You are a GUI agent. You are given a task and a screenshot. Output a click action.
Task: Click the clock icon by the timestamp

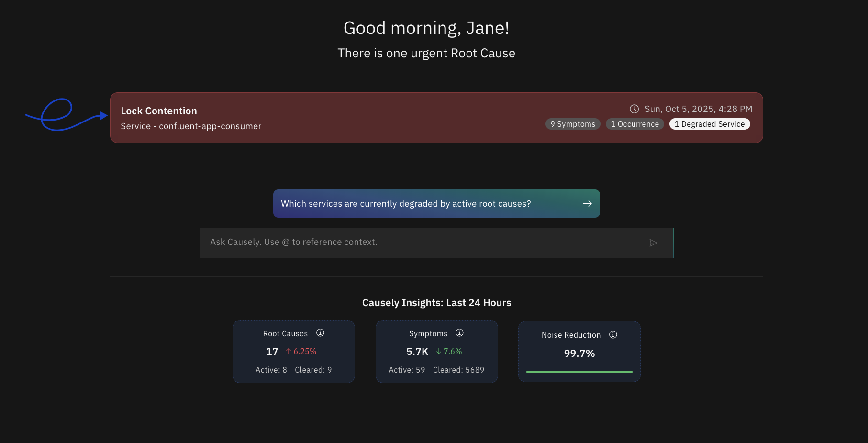tap(634, 109)
